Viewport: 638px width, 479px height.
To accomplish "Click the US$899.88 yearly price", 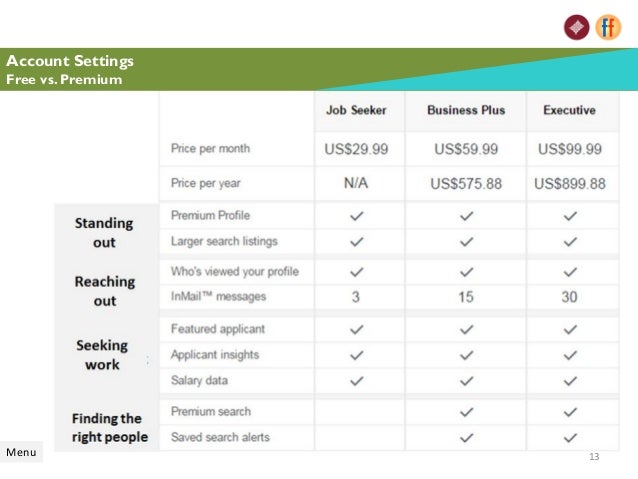I will click(x=570, y=184).
